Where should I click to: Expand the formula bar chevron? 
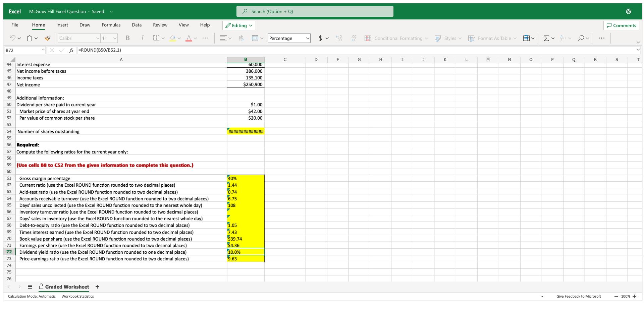coord(638,50)
